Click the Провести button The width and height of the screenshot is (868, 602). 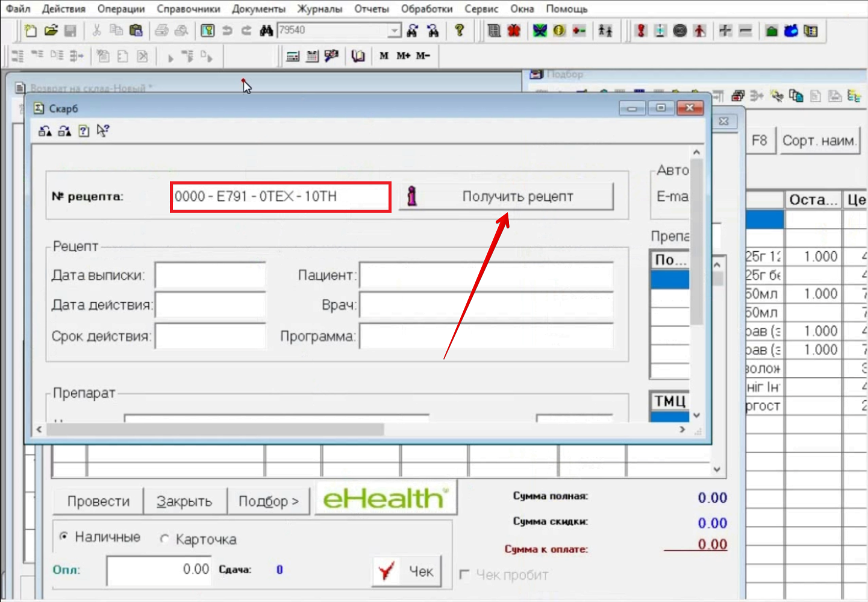[98, 501]
